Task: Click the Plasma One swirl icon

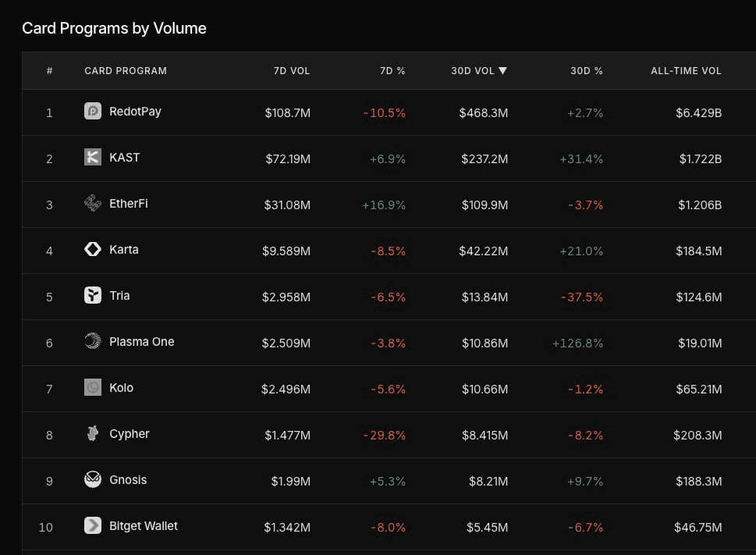Action: pyautogui.click(x=93, y=341)
